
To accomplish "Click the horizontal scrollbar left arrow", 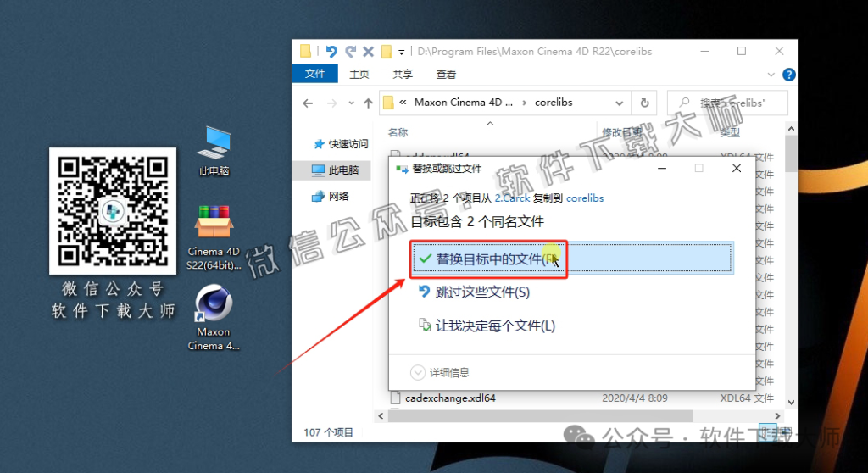I will 381,415.
